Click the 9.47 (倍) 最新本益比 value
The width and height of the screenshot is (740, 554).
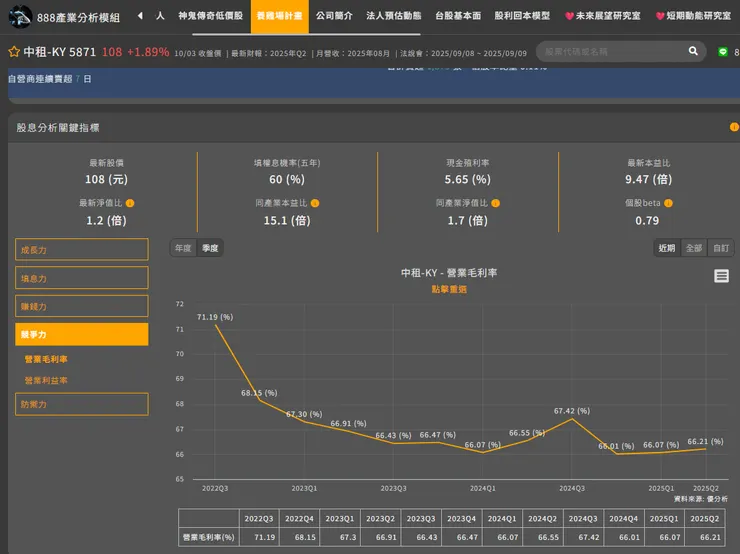pyautogui.click(x=648, y=179)
